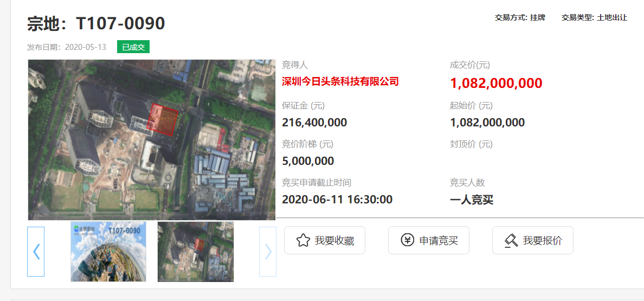
Task: Click the 已成交 status badge
Action: click(x=133, y=47)
